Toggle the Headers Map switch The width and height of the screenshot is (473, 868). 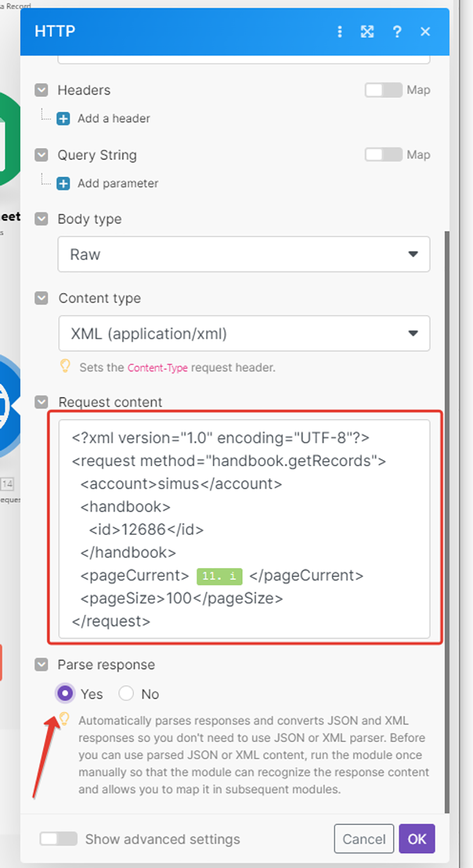tap(383, 90)
